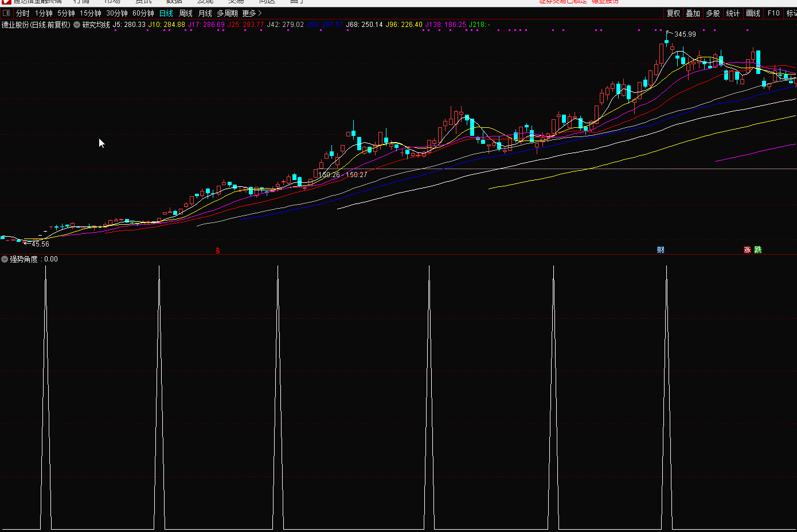This screenshot has width=797, height=532.
Task: Click the J68: 250.14 value
Action: click(x=364, y=25)
